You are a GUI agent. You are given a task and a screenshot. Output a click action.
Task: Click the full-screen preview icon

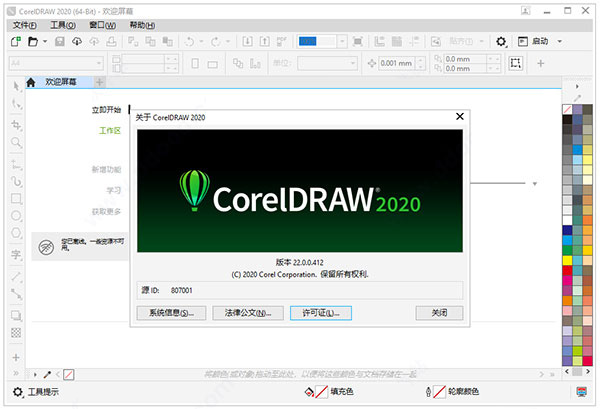(357, 41)
